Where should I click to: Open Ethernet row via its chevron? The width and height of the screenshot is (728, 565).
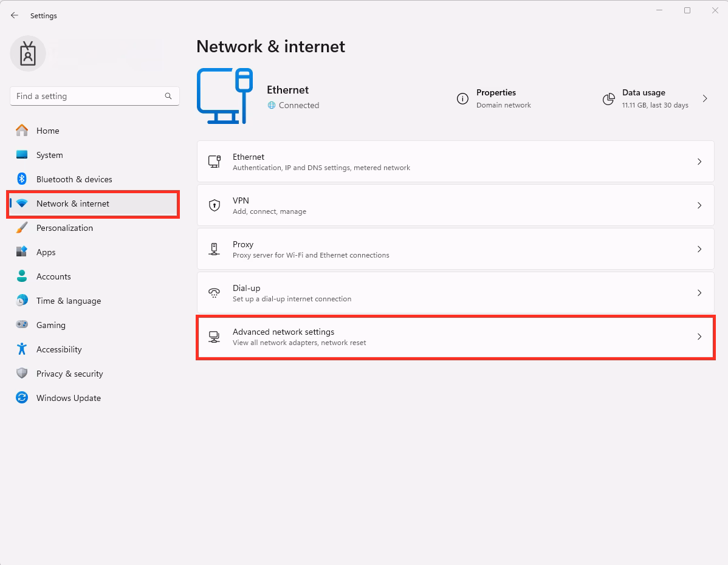[699, 162]
